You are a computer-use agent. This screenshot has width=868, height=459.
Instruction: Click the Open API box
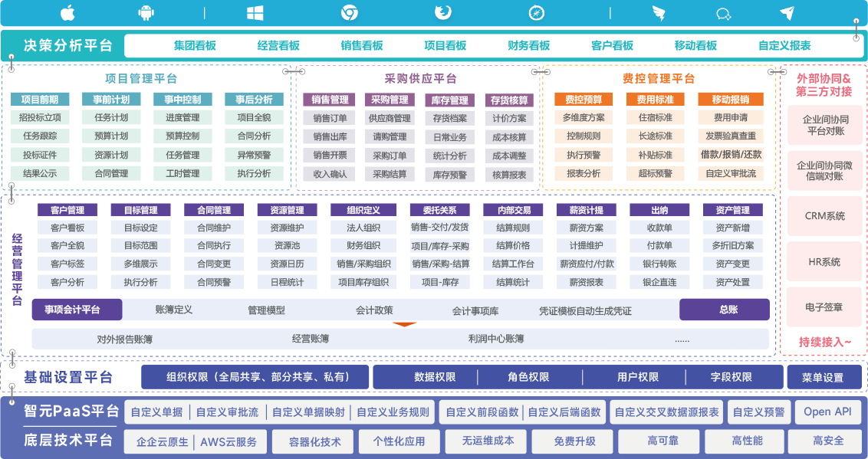pos(827,411)
